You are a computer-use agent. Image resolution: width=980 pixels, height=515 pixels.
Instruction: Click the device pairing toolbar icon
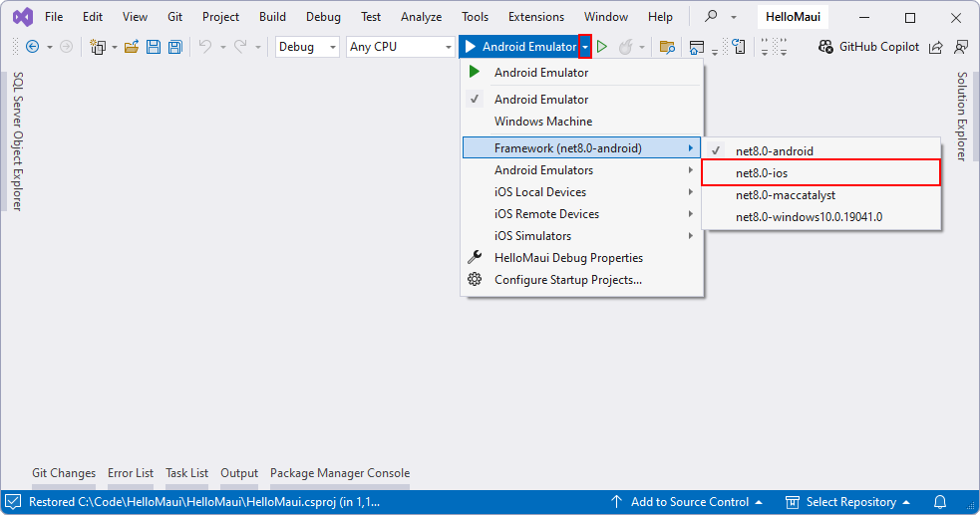point(739,47)
